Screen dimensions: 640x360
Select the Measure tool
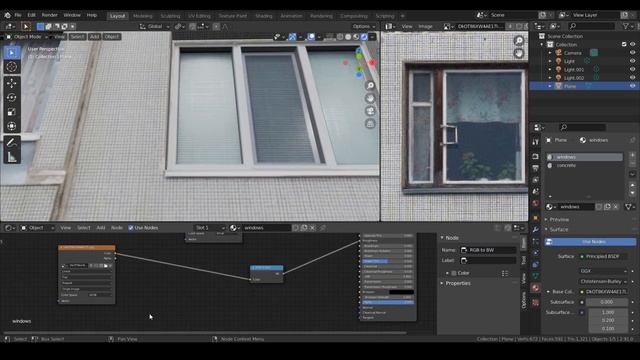tap(11, 157)
